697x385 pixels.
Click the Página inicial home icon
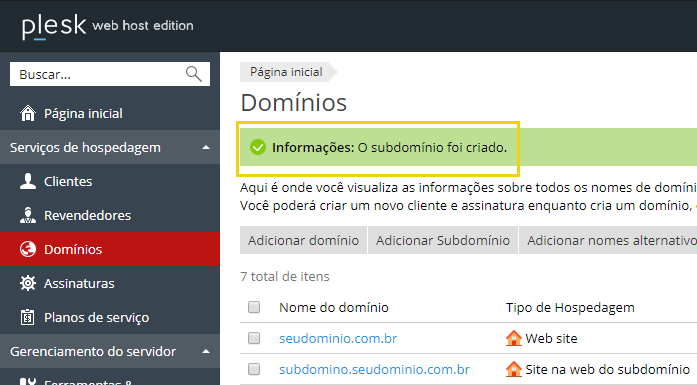tap(28, 113)
